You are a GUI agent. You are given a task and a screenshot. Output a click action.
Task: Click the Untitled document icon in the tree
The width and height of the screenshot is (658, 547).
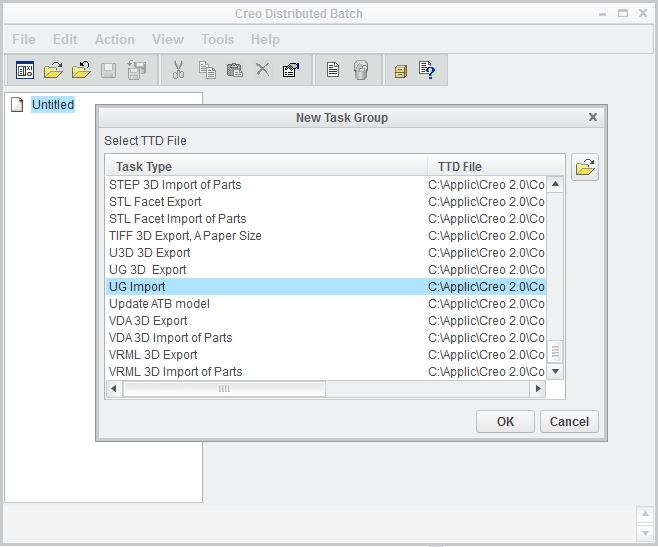(x=17, y=105)
